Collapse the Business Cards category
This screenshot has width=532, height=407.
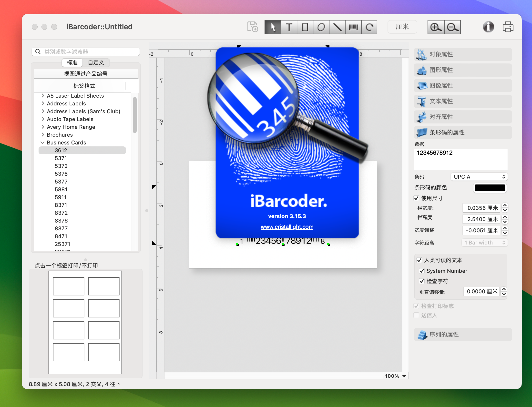pos(43,142)
